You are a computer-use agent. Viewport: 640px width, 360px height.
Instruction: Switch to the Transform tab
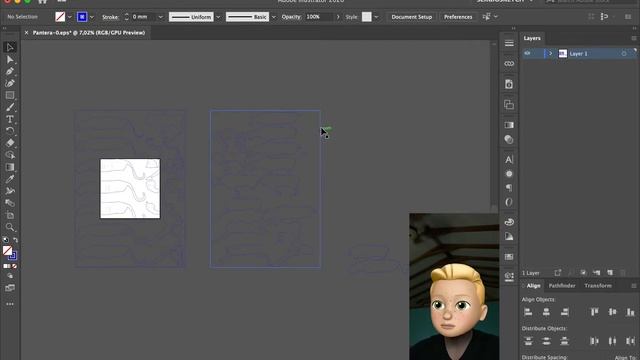(598, 286)
